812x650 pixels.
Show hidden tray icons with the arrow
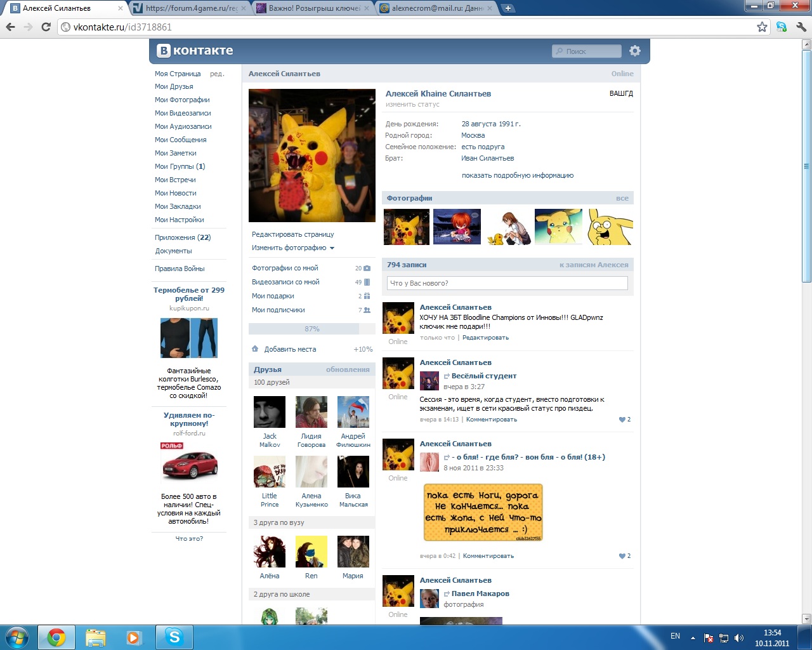pyautogui.click(x=693, y=638)
